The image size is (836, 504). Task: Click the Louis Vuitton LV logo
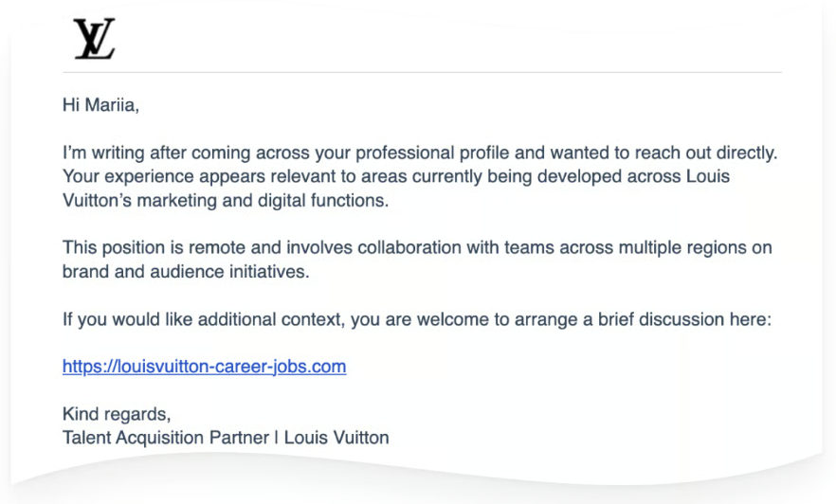click(x=94, y=40)
